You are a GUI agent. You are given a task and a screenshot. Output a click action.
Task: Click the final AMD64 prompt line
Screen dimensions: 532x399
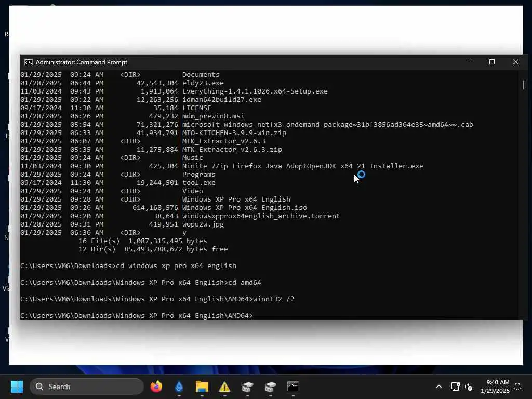click(137, 315)
